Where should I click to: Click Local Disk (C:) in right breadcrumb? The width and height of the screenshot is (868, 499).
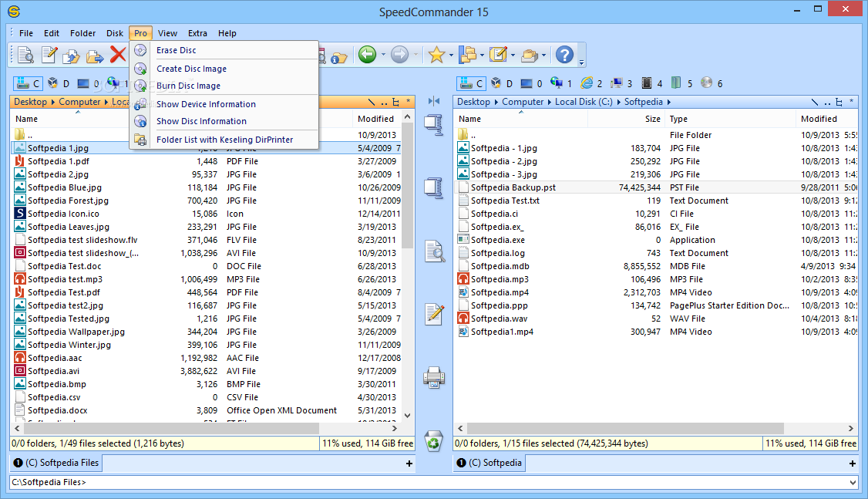coord(584,102)
